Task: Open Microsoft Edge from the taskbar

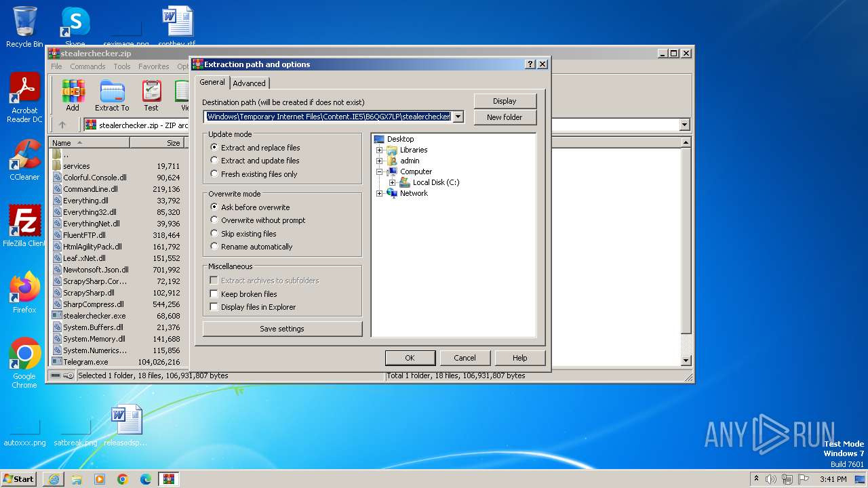Action: pos(146,479)
